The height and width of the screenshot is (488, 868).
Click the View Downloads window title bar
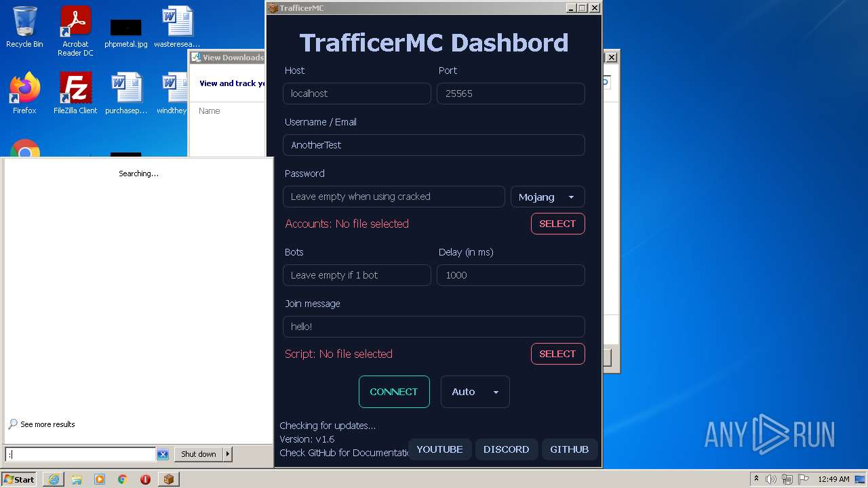pos(227,58)
